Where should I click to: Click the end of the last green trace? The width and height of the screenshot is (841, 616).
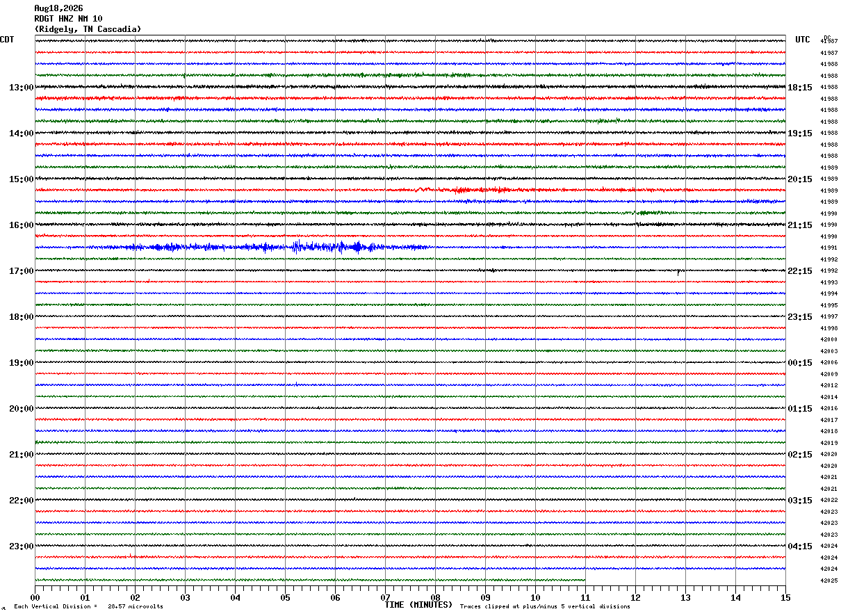click(x=584, y=580)
